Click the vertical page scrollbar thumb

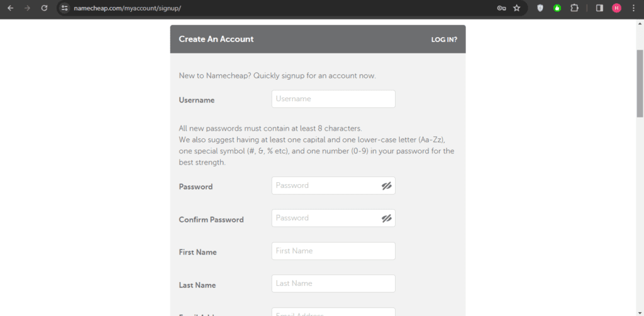click(640, 84)
